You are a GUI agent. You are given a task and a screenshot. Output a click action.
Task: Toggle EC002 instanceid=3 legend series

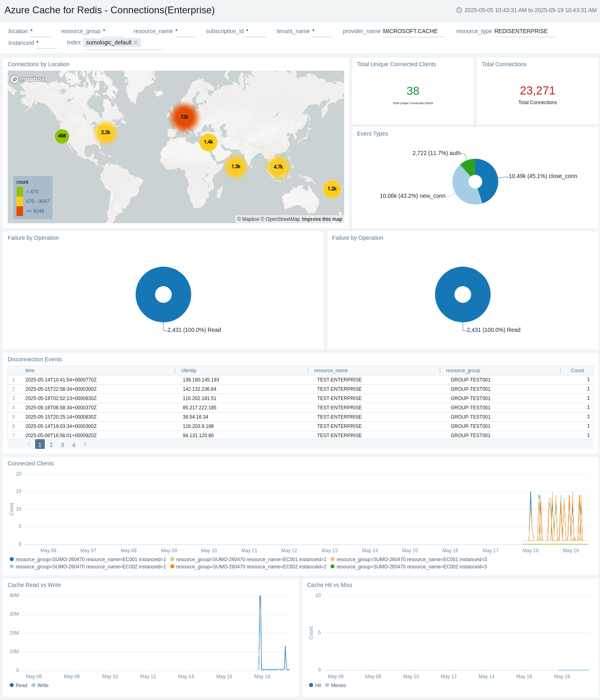[409, 567]
